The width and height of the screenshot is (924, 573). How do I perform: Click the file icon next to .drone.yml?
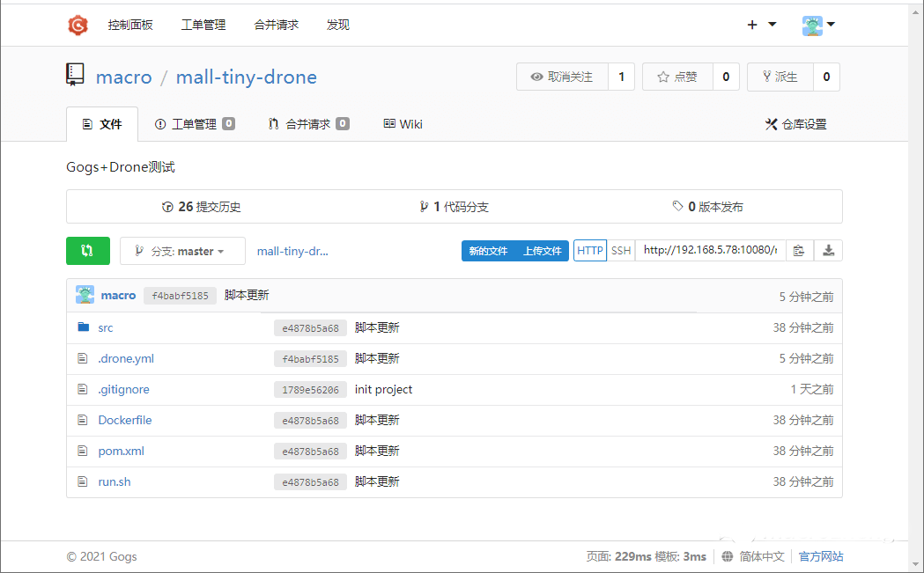point(83,358)
